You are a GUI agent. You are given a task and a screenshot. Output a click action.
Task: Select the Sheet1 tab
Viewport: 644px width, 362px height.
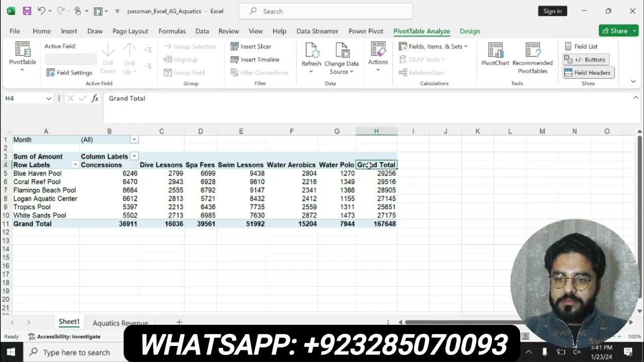click(69, 322)
